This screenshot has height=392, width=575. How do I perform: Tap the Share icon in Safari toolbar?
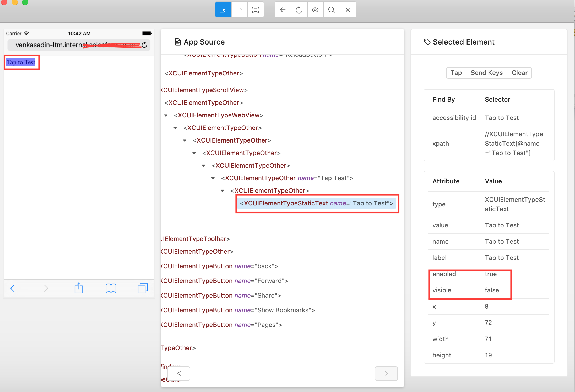pyautogui.click(x=79, y=288)
